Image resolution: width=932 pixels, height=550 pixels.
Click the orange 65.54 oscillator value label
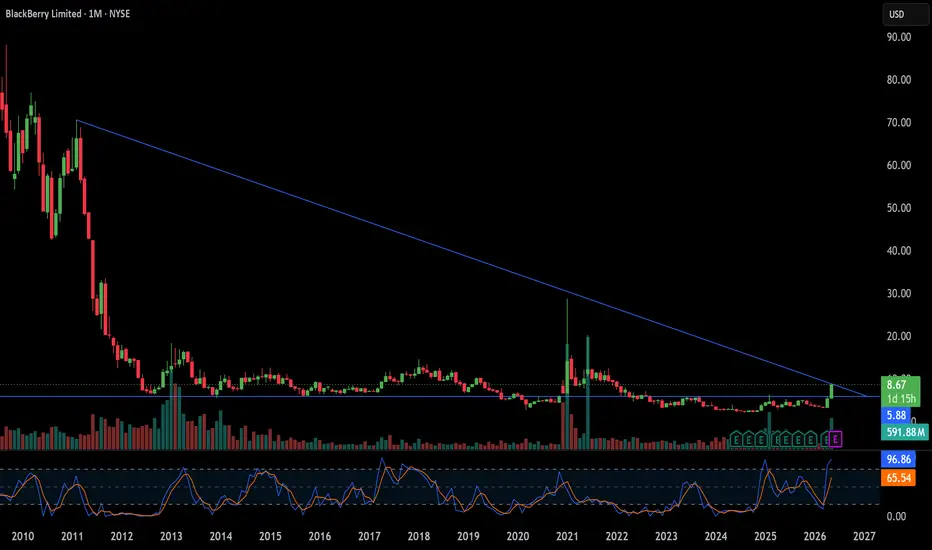tap(898, 477)
